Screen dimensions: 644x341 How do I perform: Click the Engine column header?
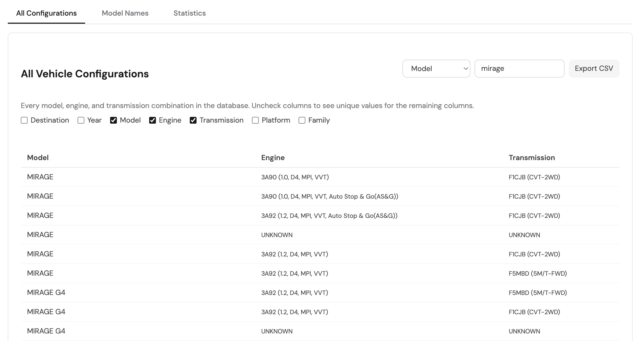[273, 157]
